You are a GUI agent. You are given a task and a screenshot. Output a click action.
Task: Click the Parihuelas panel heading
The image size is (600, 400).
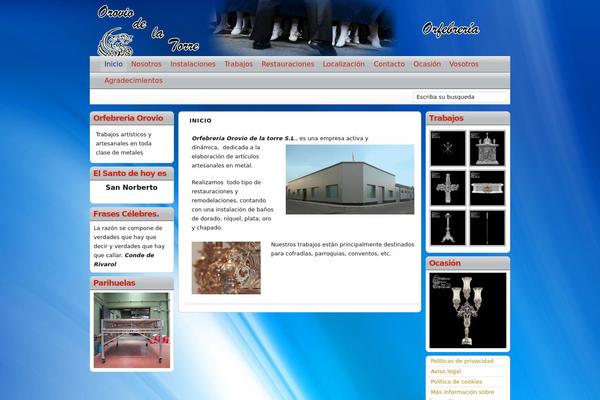pos(114,283)
